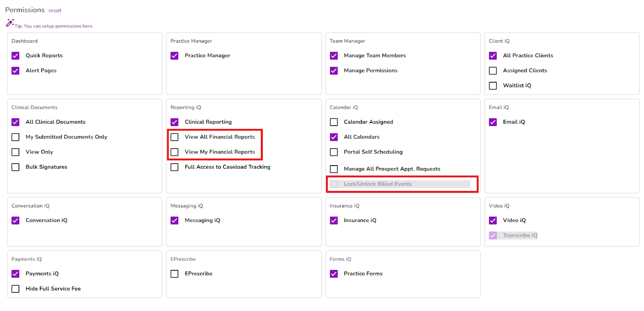
Task: Click the Team Manager section title
Action: tap(347, 41)
